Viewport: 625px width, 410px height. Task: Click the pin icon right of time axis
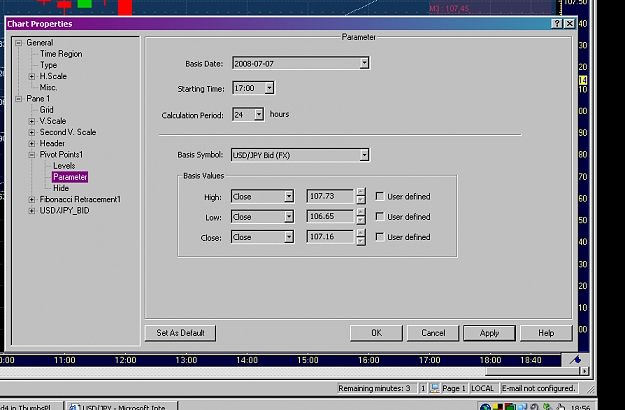[575, 360]
